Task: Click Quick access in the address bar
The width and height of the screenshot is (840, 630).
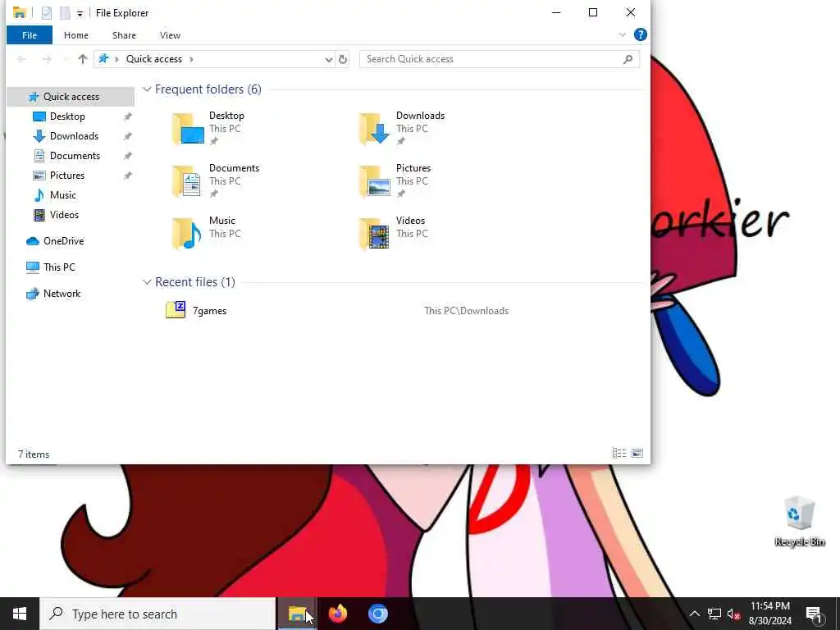Action: (x=153, y=59)
